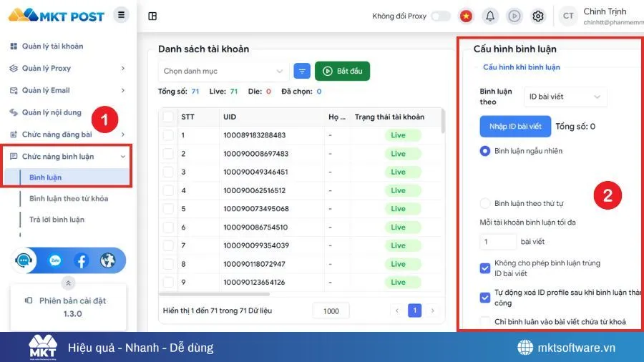Click the Phiên bản cài đặt icon
Image resolution: width=644 pixels, height=362 pixels.
pyautogui.click(x=29, y=300)
